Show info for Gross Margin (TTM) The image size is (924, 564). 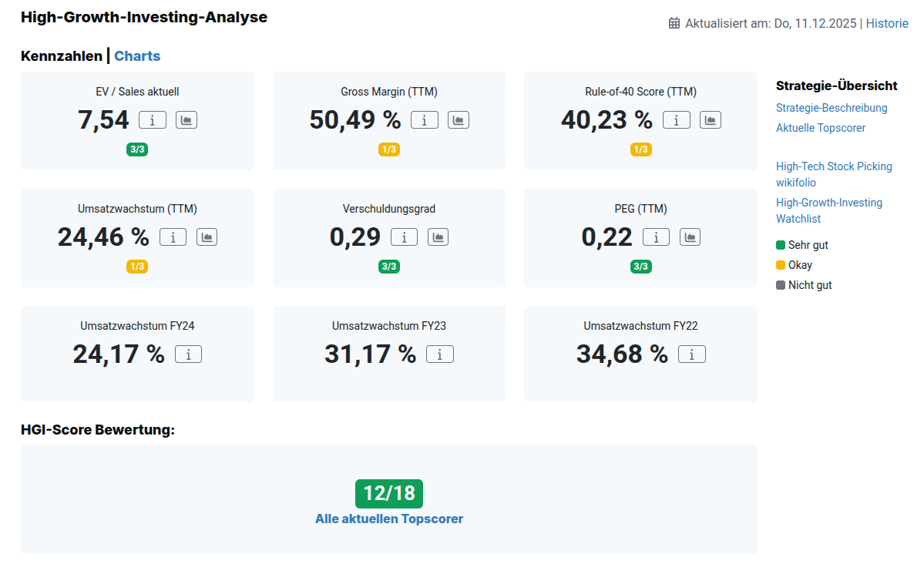425,119
